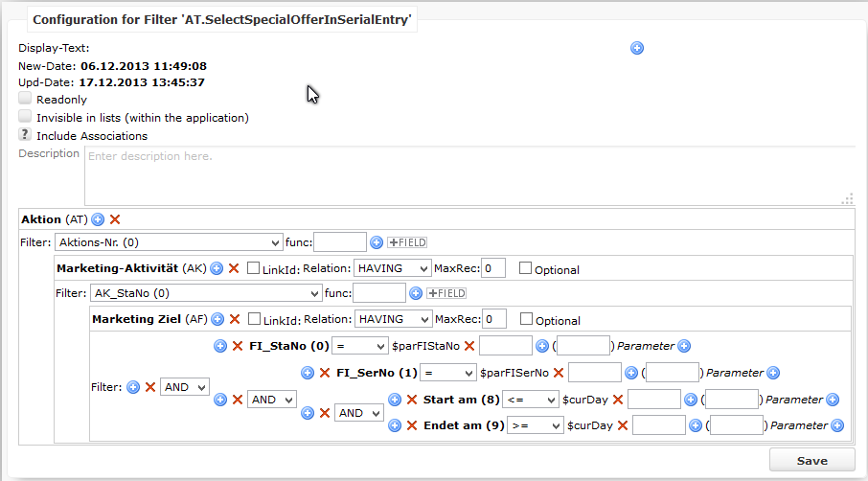Screen dimensions: 868x481
Task: Delete the FI_StaNo (0) condition row
Action: click(238, 346)
